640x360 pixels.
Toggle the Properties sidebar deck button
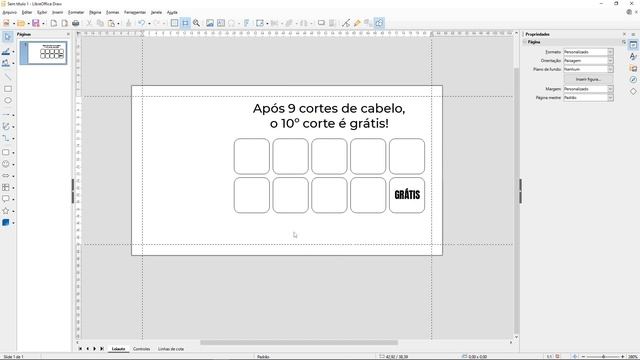pos(633,45)
